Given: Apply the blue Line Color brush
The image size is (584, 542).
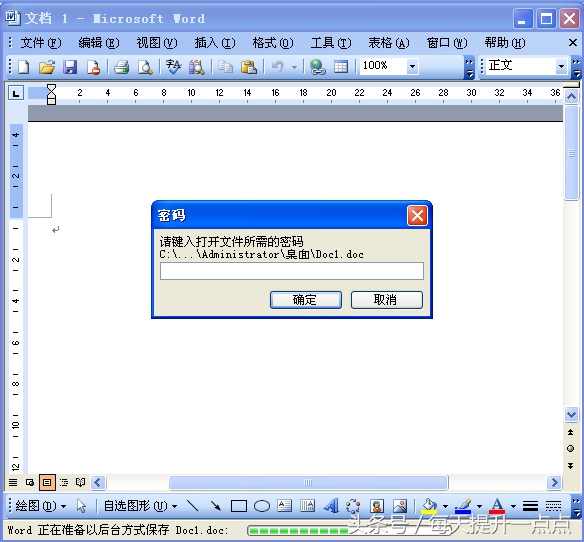Looking at the screenshot, I should tap(463, 506).
